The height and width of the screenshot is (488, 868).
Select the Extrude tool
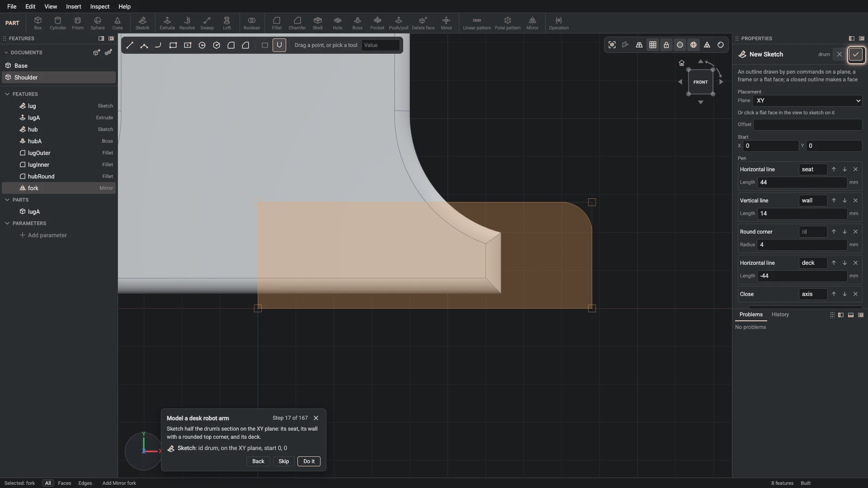tap(167, 23)
